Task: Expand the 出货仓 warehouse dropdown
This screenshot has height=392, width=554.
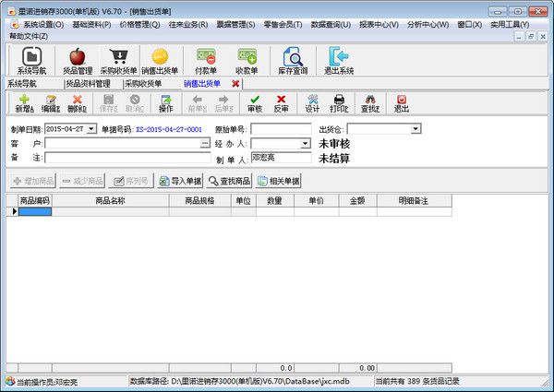Action: (x=416, y=129)
